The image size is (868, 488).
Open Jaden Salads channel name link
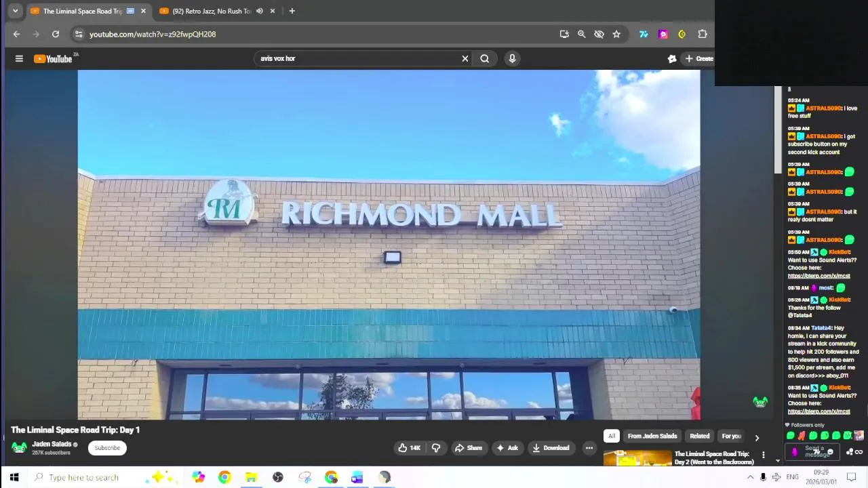point(52,445)
